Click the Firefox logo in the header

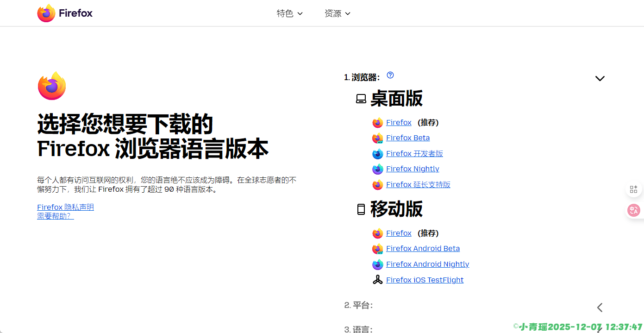65,13
